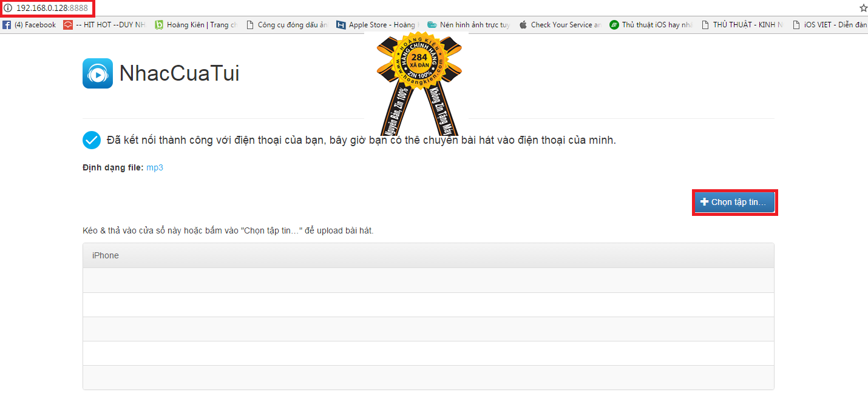Open the Facebook bookmark icon

pyautogui.click(x=7, y=25)
